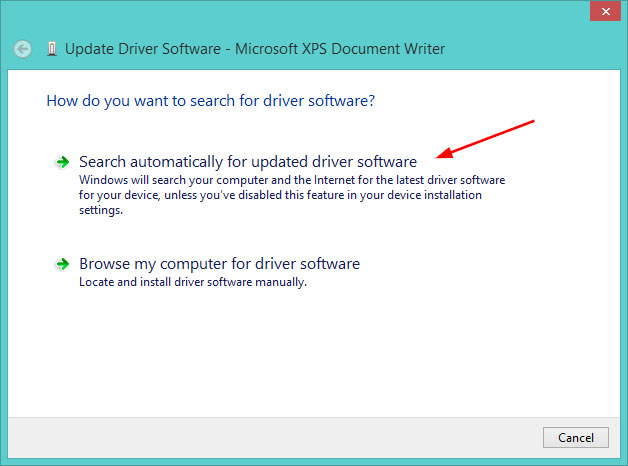Click the device icon beside Update Driver Software
The image size is (628, 466).
52,49
